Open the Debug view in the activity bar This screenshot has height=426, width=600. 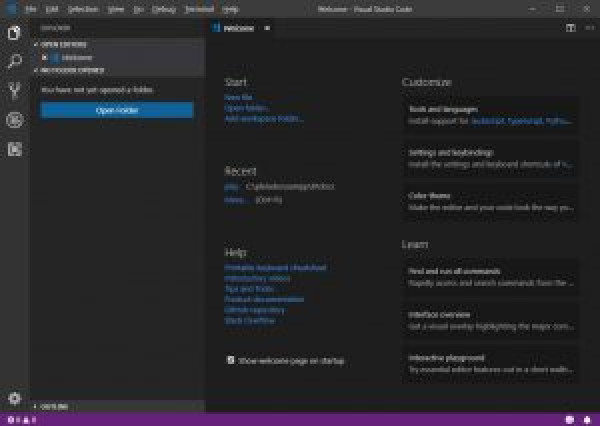pyautogui.click(x=15, y=120)
